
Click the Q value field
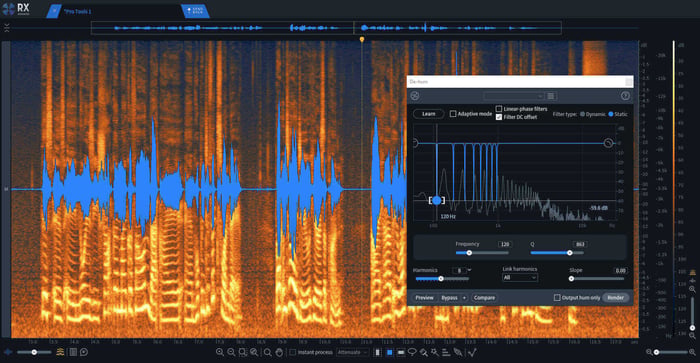(579, 244)
